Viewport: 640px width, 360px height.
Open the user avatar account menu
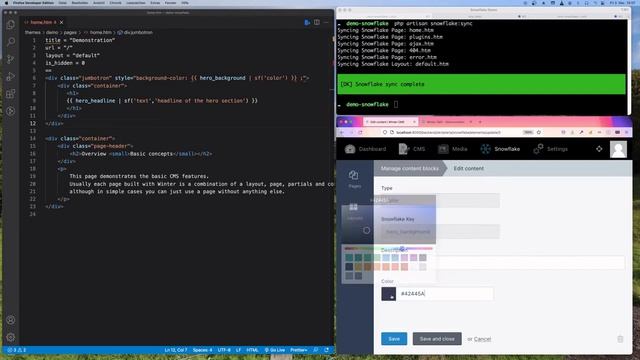point(618,149)
